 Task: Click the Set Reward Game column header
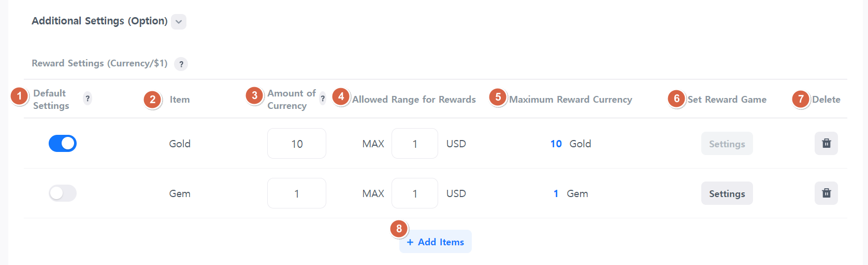click(727, 100)
